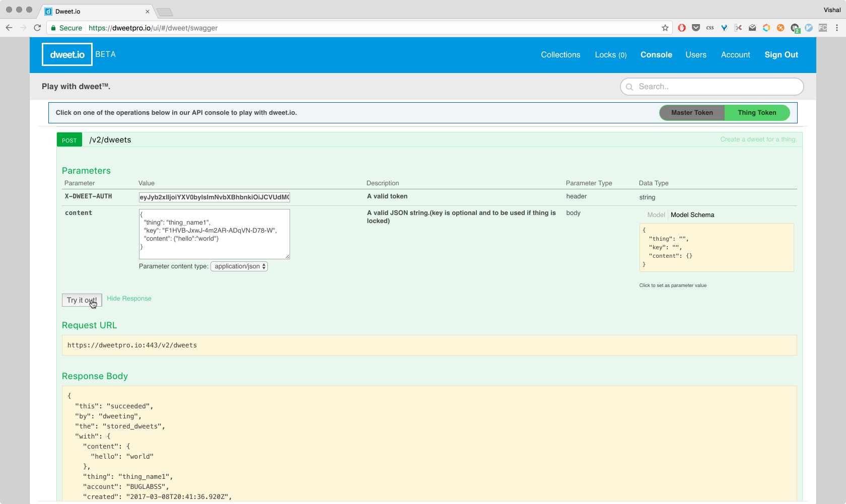Click the Dweet.io tab title

tap(67, 12)
